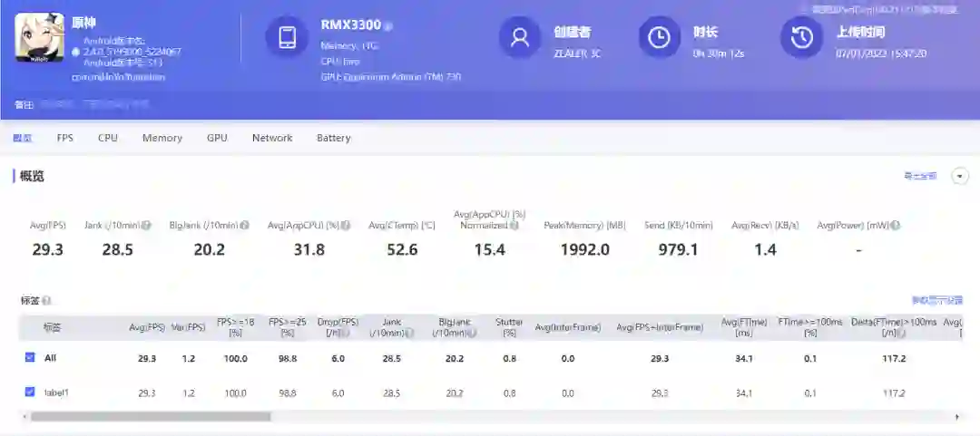Click the phone device icon beside RMX3300

pyautogui.click(x=287, y=37)
